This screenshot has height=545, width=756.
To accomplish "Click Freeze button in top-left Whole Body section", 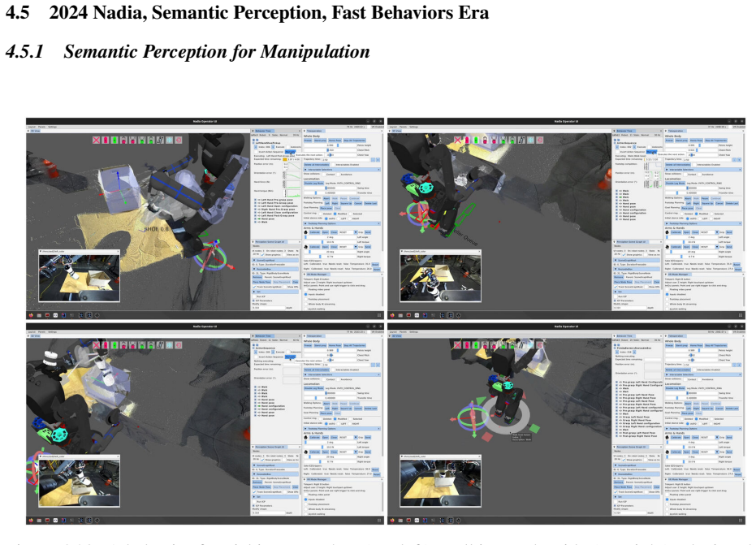I will pos(308,141).
